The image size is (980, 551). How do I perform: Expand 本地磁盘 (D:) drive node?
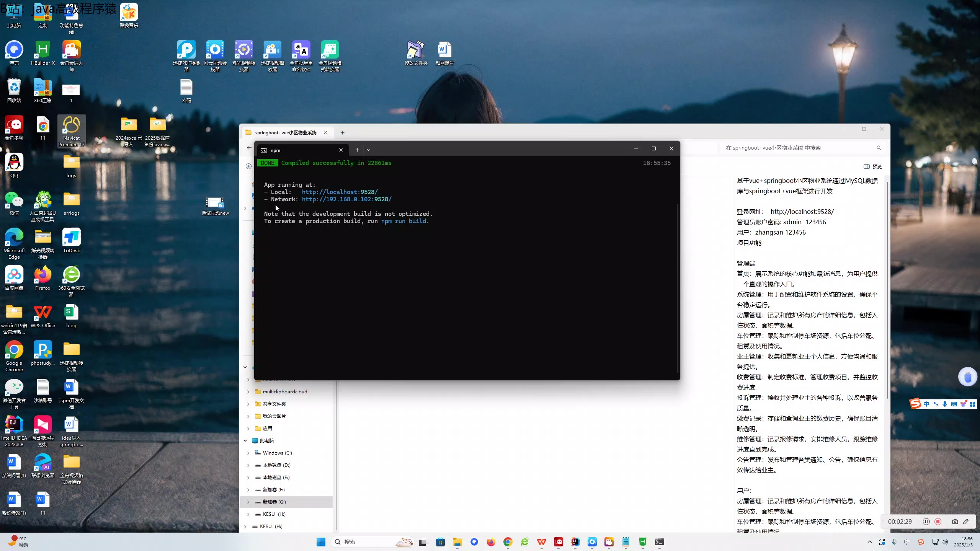tap(248, 465)
